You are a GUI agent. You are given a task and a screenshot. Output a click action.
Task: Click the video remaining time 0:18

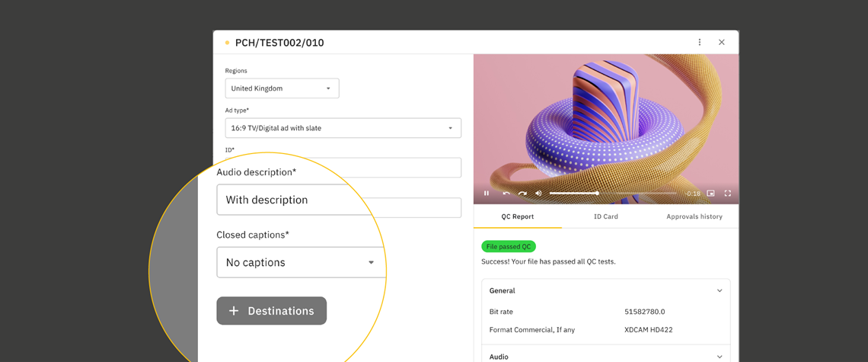pos(693,194)
